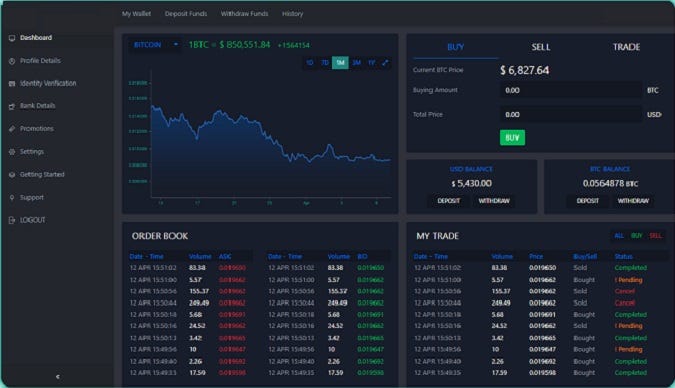Click the current BTC price $ 6,827.64

(x=524, y=70)
